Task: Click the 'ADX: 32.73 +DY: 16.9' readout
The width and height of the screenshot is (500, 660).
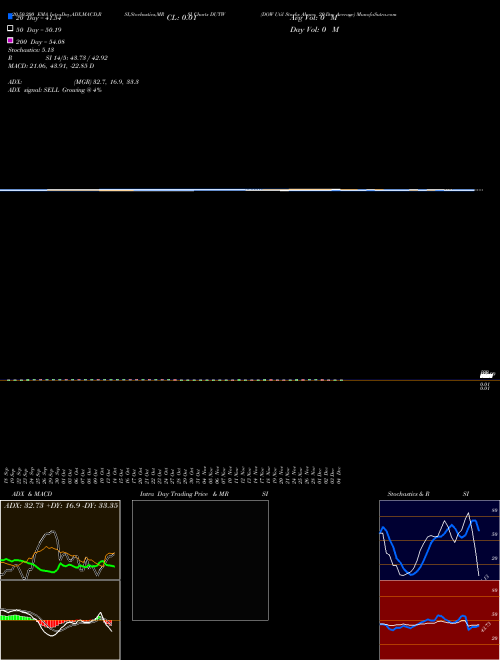Action: tap(61, 505)
